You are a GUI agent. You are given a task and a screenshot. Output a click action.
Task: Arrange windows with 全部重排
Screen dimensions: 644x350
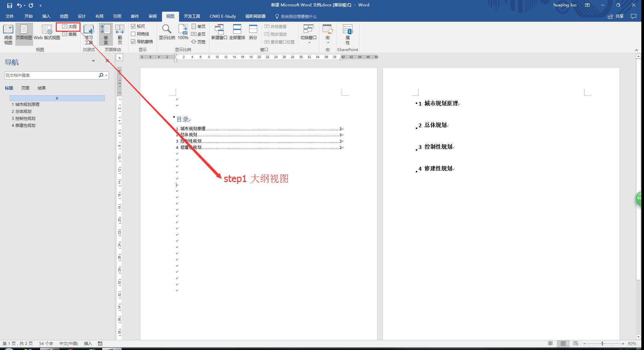[237, 32]
